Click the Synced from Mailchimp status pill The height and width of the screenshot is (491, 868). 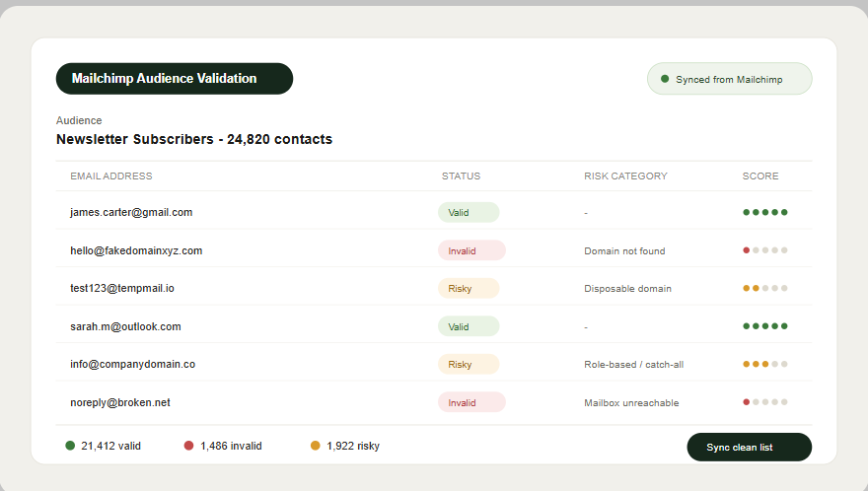click(x=729, y=79)
